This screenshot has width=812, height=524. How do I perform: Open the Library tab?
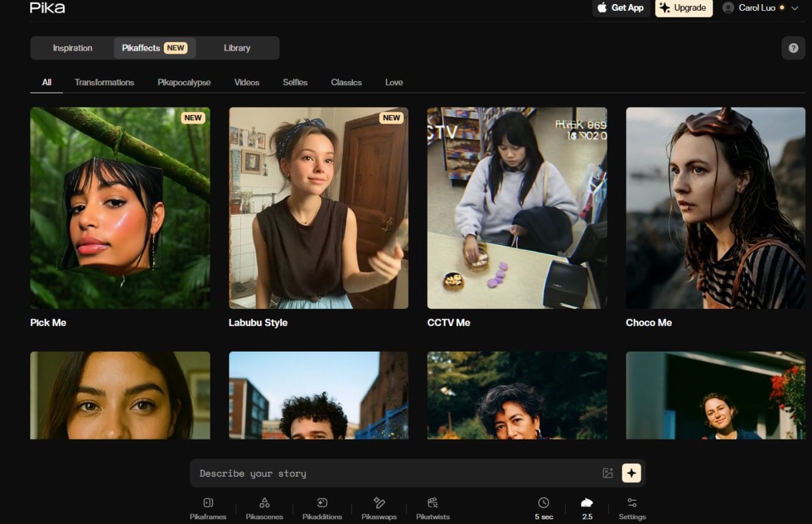coord(237,48)
